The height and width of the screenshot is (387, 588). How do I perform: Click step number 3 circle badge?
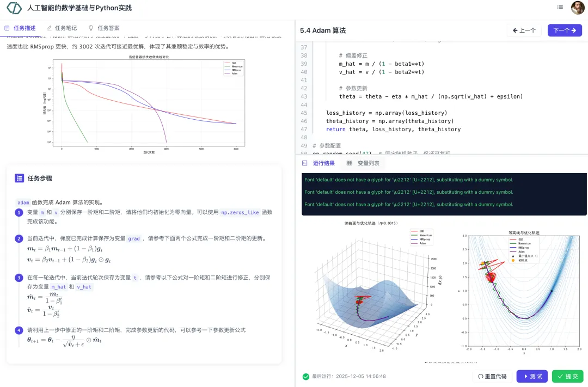tap(19, 278)
